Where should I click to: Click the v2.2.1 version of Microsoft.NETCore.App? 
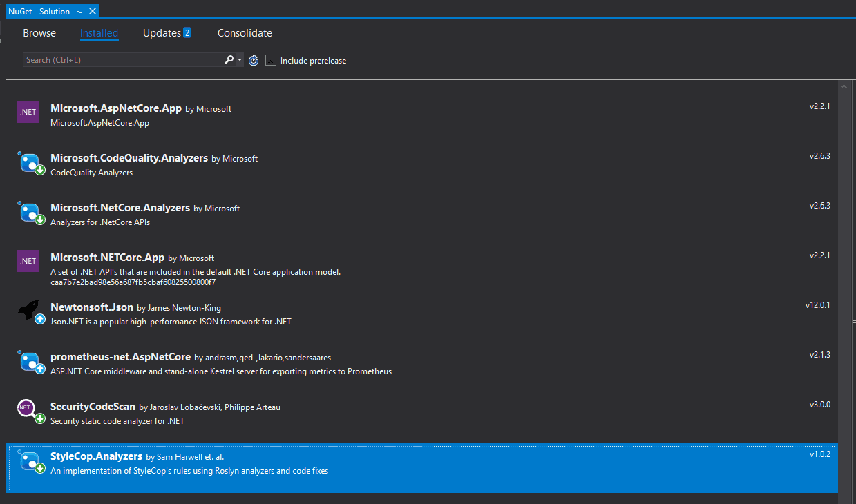click(x=819, y=255)
